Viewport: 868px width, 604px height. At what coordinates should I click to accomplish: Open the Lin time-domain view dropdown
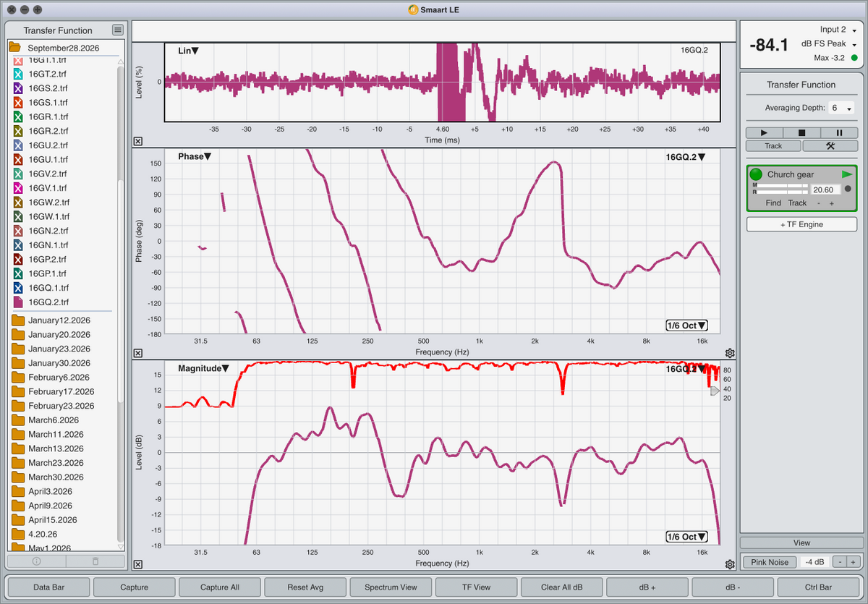coord(189,51)
